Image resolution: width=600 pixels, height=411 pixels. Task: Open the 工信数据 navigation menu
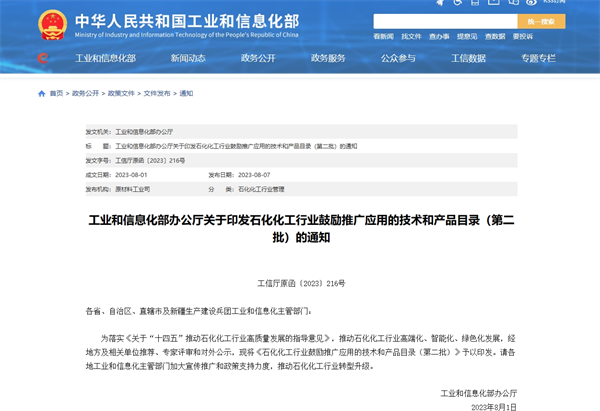[x=468, y=58]
